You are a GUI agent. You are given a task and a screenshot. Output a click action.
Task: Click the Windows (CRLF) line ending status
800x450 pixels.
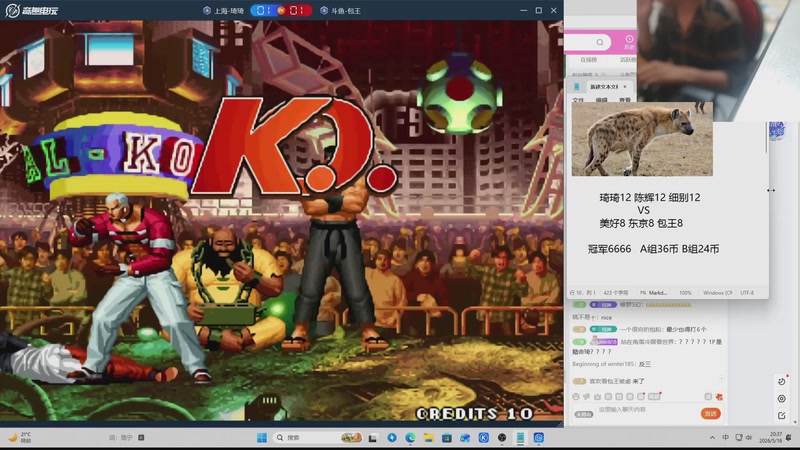point(717,293)
